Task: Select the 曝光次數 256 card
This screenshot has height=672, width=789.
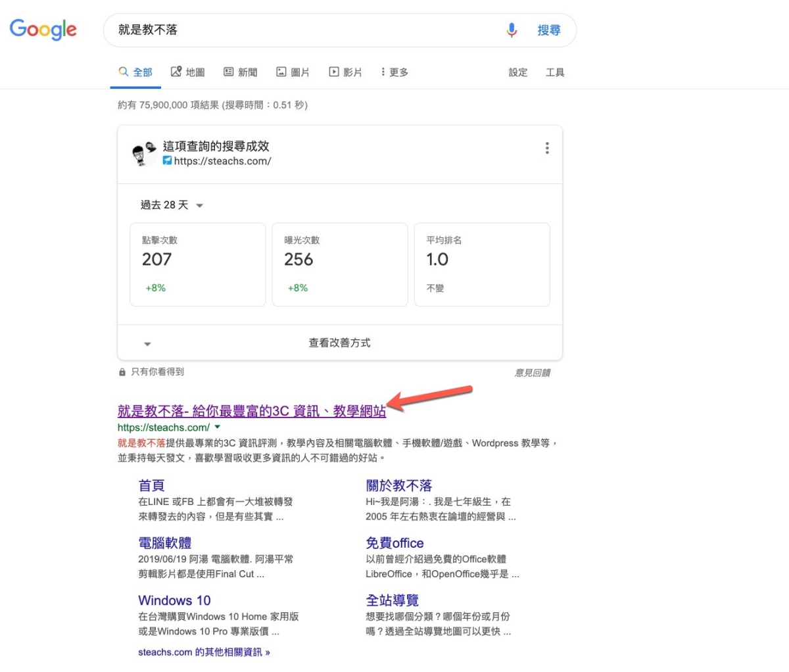Action: click(x=340, y=264)
